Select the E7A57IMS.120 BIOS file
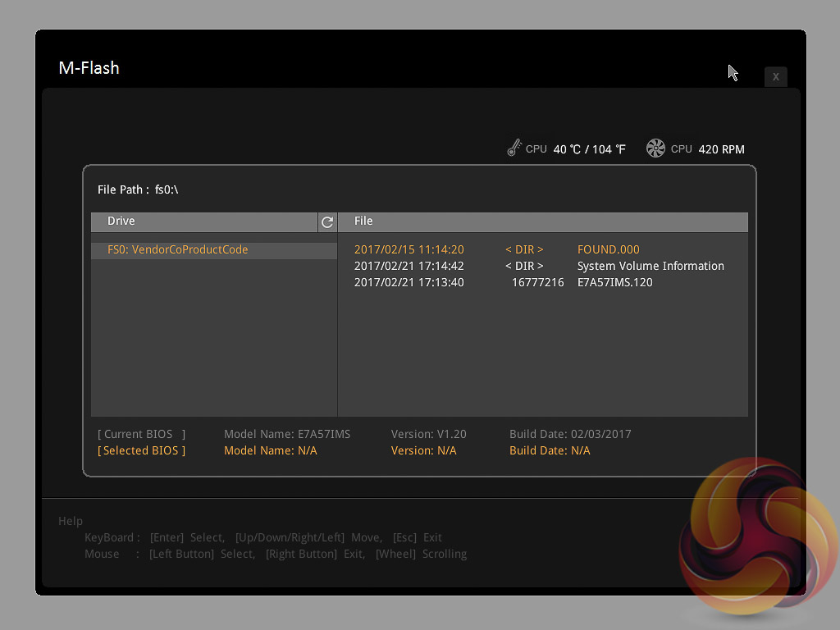 pyautogui.click(x=614, y=283)
